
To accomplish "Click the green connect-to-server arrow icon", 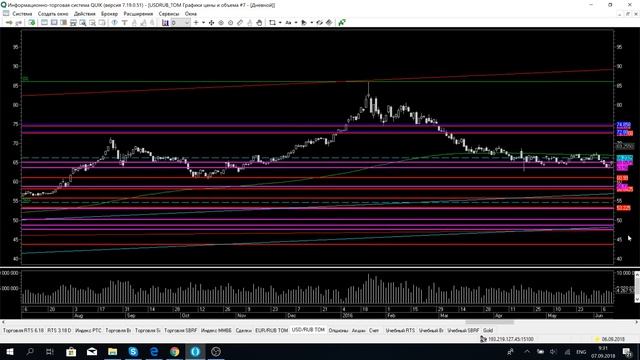I will pyautogui.click(x=9, y=23).
